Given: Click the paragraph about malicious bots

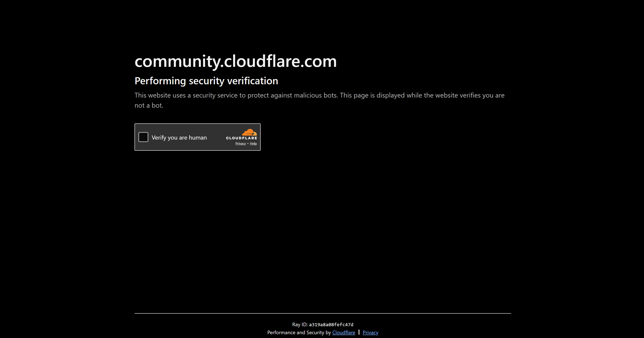Looking at the screenshot, I should point(319,100).
